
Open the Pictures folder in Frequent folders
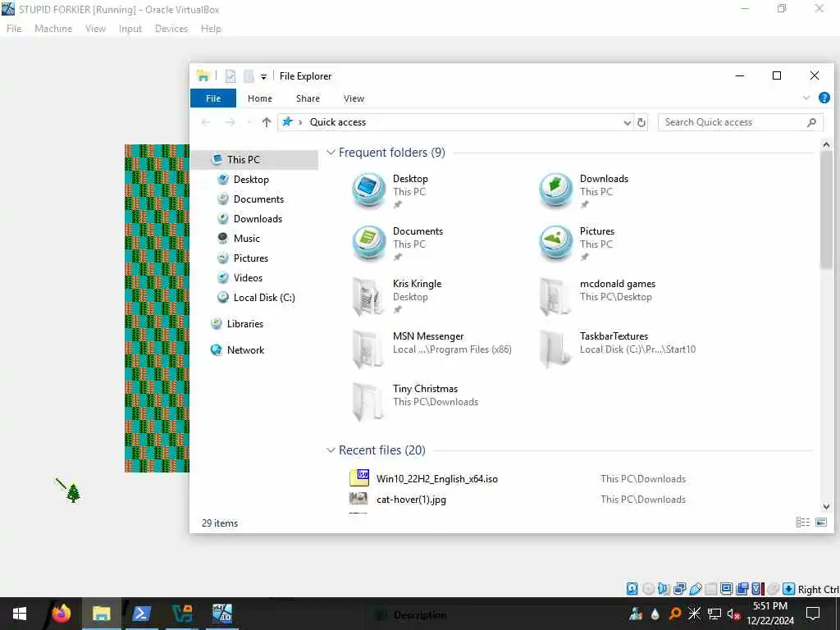click(x=577, y=243)
